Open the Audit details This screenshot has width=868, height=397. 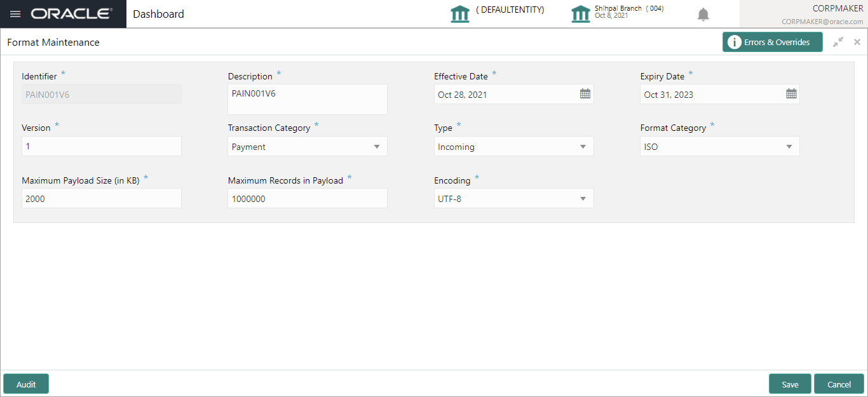tap(26, 384)
